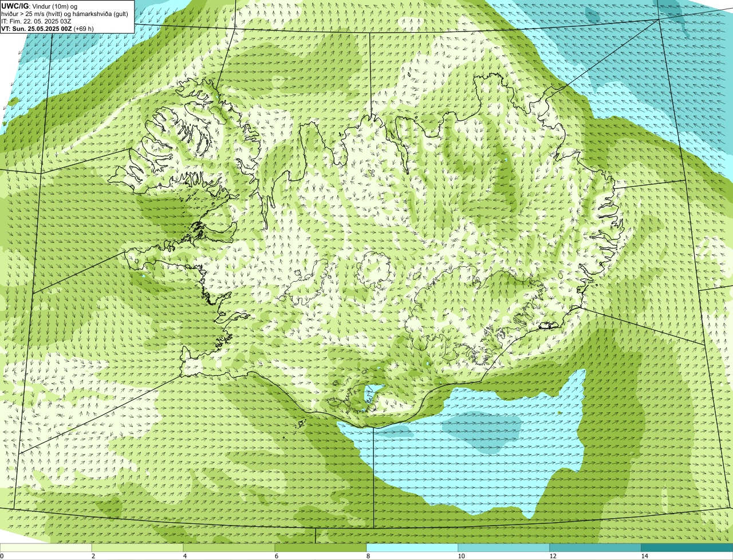Screen dimensions: 733x560
Task: Click the aqua 10–12 m/s legend swatch
Action: click(x=504, y=548)
